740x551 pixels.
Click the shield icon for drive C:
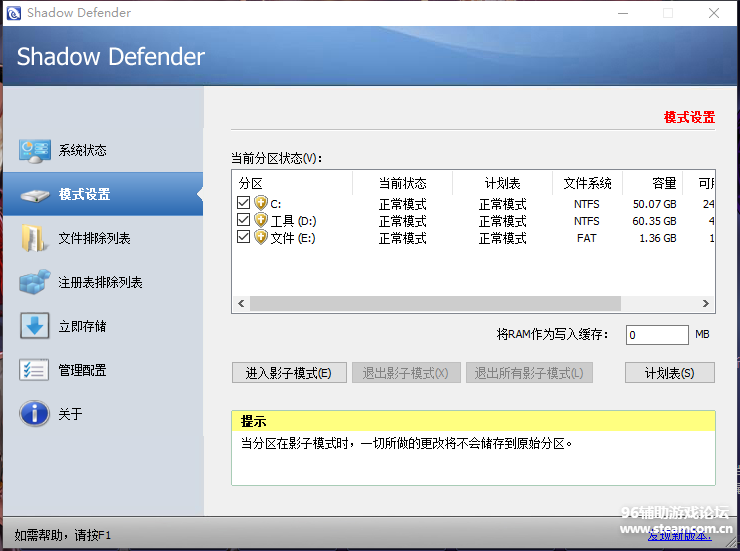(261, 204)
